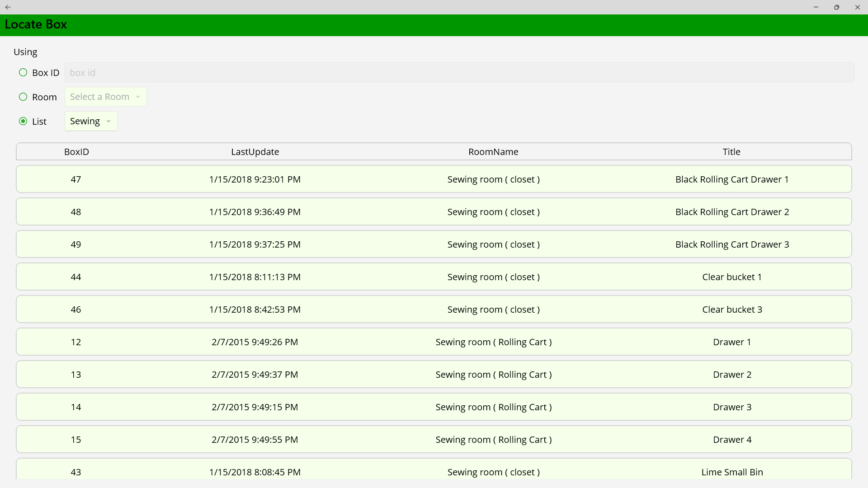The image size is (868, 488).
Task: Close the Locate Box window
Action: pyautogui.click(x=858, y=7)
